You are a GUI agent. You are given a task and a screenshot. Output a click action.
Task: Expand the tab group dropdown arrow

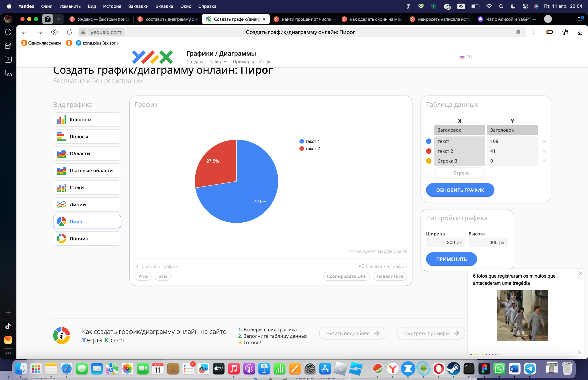tap(59, 19)
